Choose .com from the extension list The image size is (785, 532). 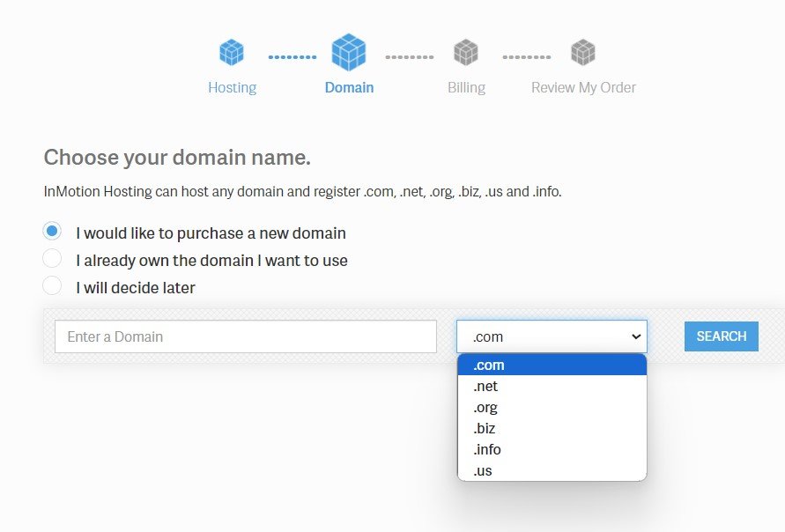click(552, 365)
